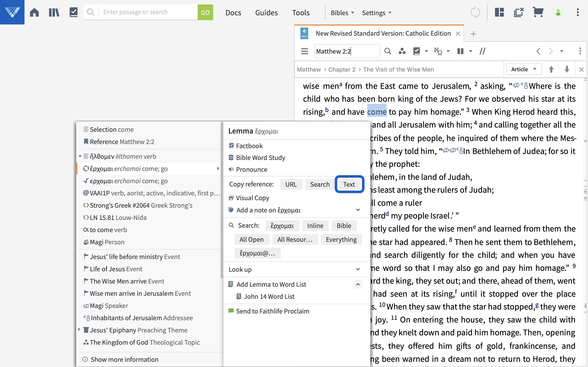Click the shopping cart icon

[538, 12]
